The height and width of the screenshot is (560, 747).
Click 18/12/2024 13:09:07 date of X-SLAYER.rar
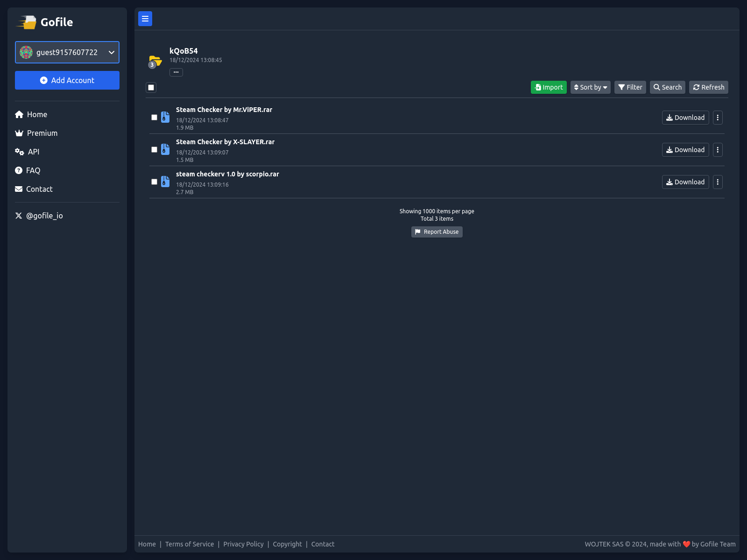[202, 153]
